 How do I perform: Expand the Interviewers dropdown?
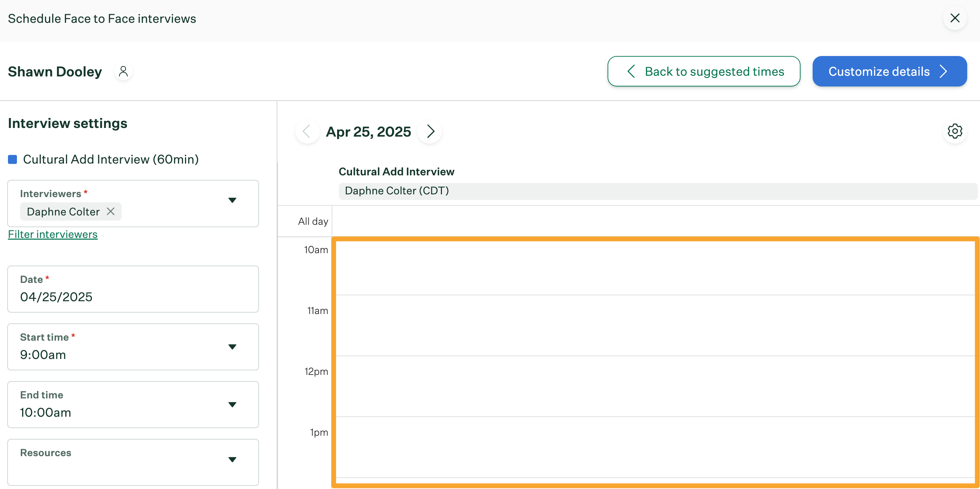(x=232, y=200)
